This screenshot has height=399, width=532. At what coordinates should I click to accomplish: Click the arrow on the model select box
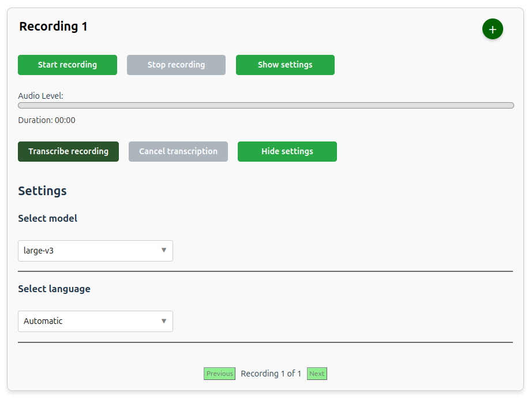164,251
